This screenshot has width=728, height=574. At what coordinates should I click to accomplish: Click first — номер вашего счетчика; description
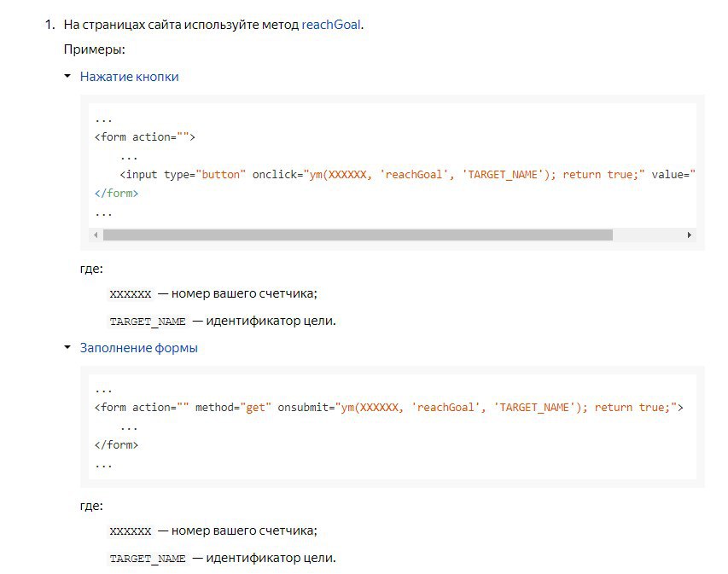point(238,293)
